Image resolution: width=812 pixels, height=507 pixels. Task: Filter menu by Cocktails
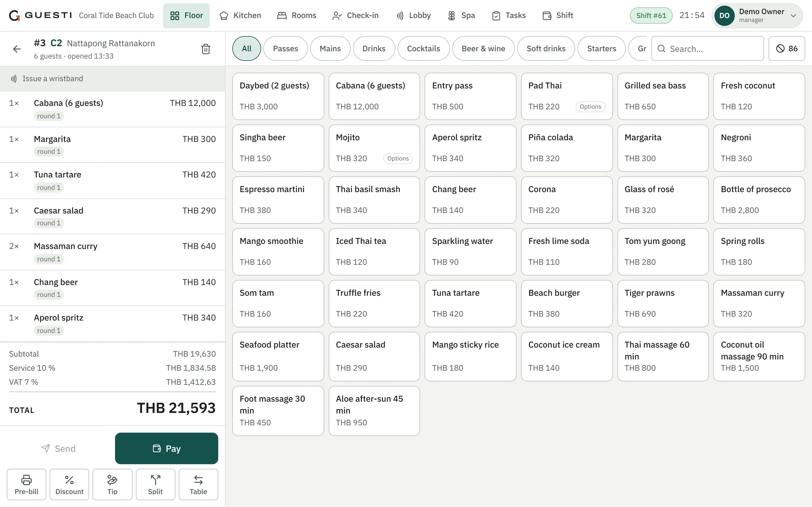(x=423, y=49)
